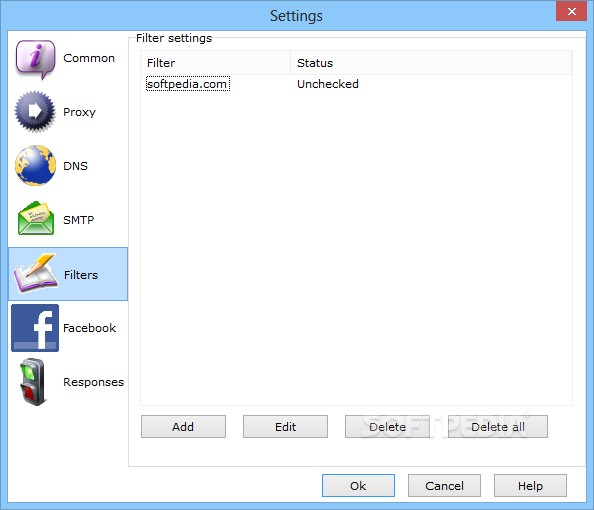Click Delete all filters button
Viewport: 594px width, 510px height.
click(x=498, y=427)
